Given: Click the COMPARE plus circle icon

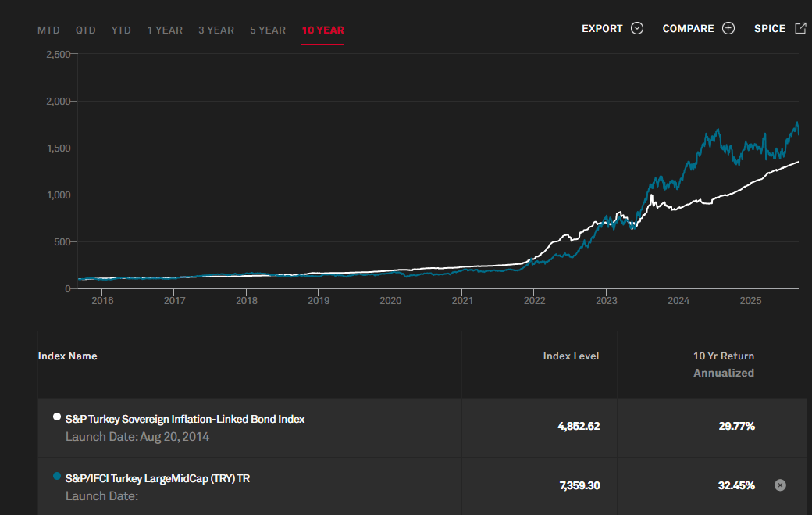Looking at the screenshot, I should (728, 28).
